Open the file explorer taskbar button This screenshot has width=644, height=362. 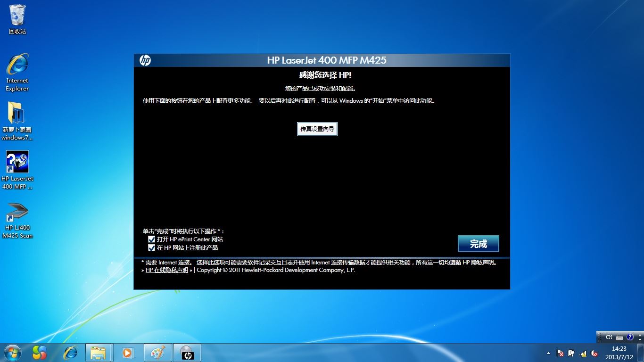pos(99,353)
